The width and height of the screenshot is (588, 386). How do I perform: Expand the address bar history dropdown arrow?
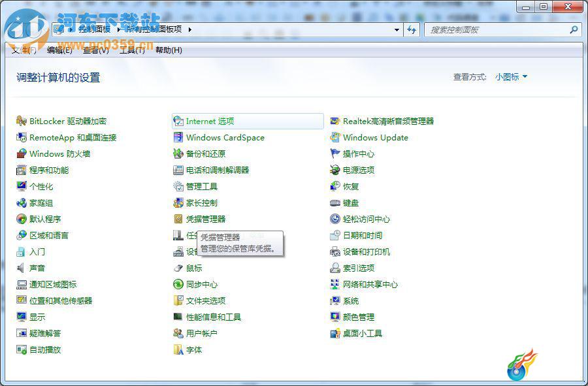tap(397, 29)
